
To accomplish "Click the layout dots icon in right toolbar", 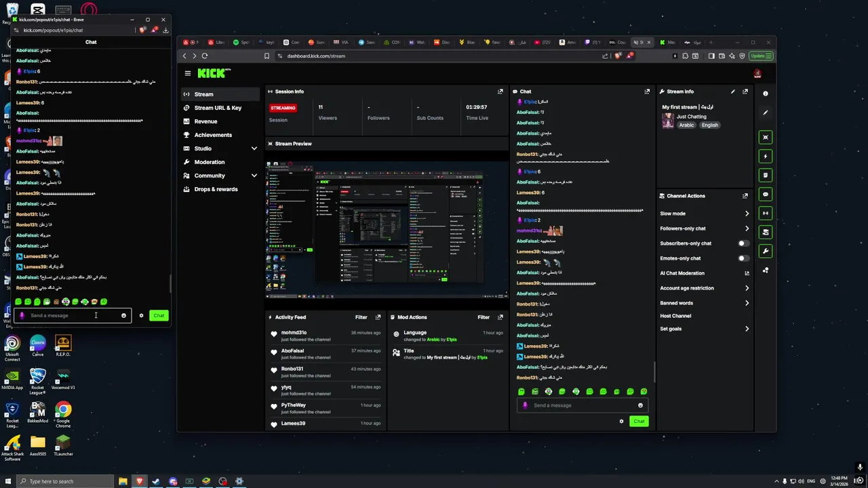I will 766,270.
